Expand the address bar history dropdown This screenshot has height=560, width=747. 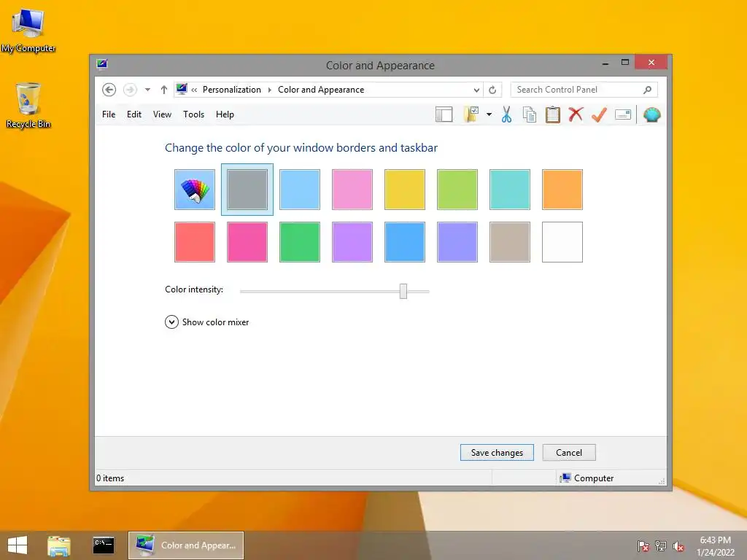pyautogui.click(x=476, y=90)
